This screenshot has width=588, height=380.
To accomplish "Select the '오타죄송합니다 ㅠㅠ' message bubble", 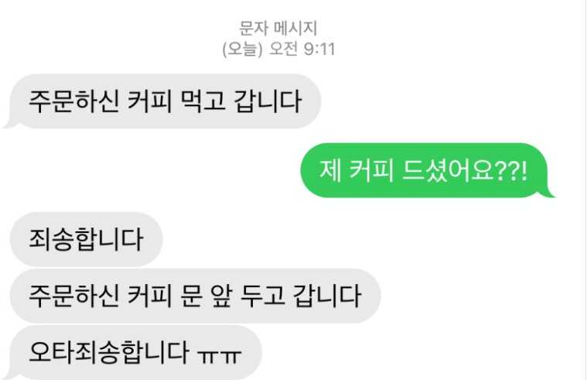I will [x=135, y=352].
